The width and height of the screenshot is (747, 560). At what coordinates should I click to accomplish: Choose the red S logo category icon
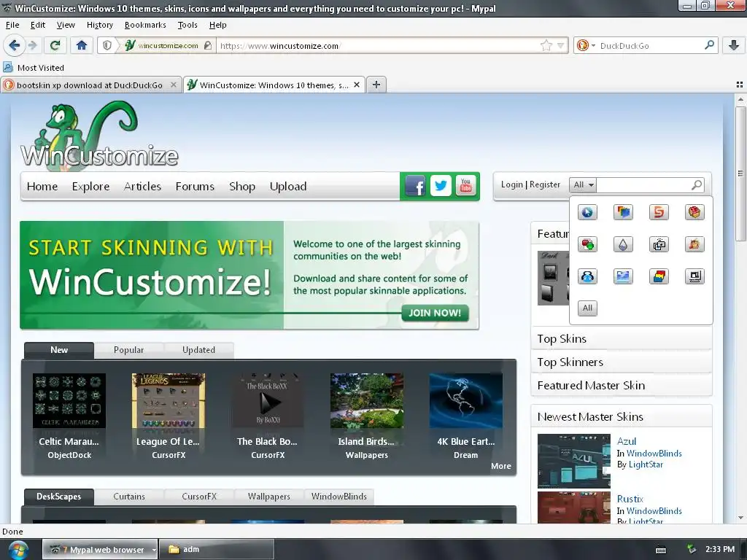pyautogui.click(x=659, y=212)
